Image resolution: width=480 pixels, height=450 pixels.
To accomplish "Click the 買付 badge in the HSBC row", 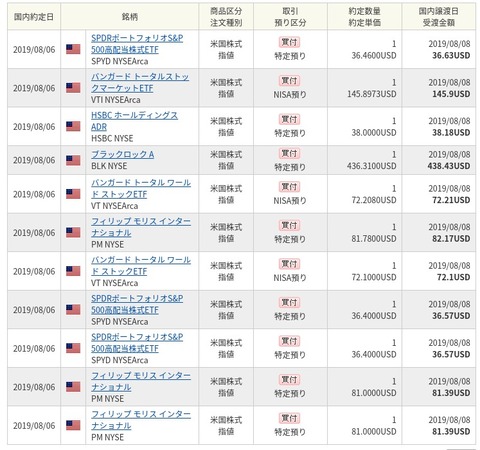I will click(289, 119).
